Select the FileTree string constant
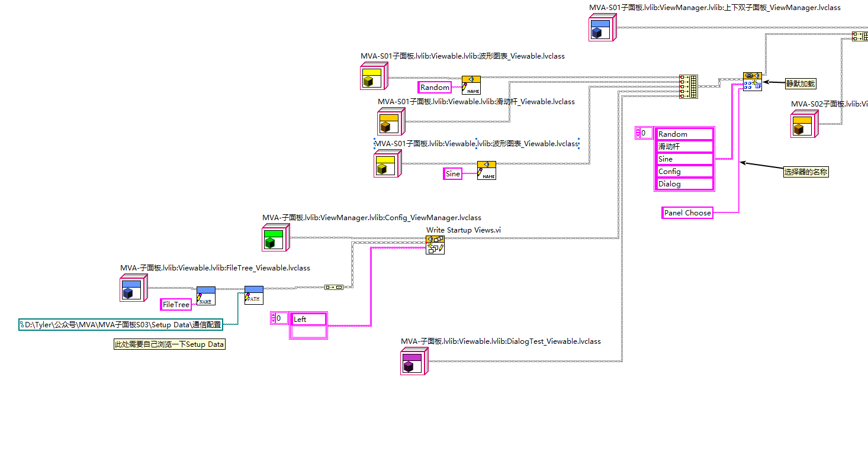 (176, 305)
